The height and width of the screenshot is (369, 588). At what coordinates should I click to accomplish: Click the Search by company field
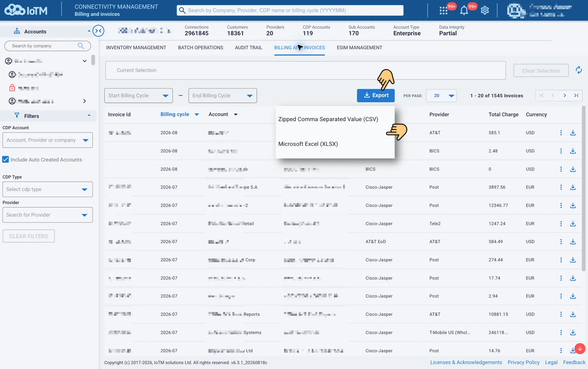(47, 46)
